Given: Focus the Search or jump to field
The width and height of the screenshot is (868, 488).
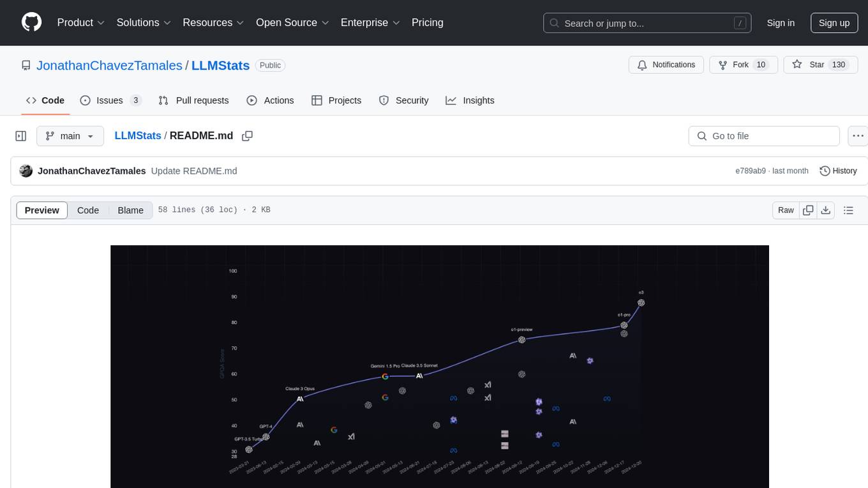Looking at the screenshot, I should [x=647, y=23].
